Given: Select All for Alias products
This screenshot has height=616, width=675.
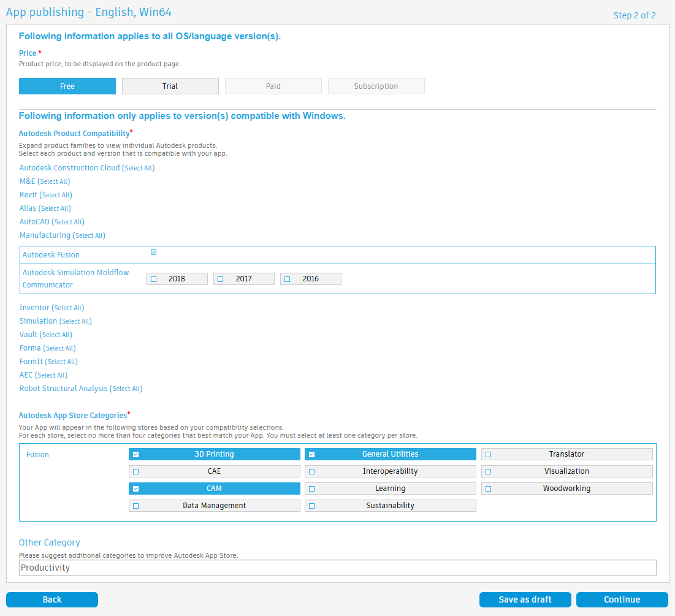Looking at the screenshot, I should (55, 208).
